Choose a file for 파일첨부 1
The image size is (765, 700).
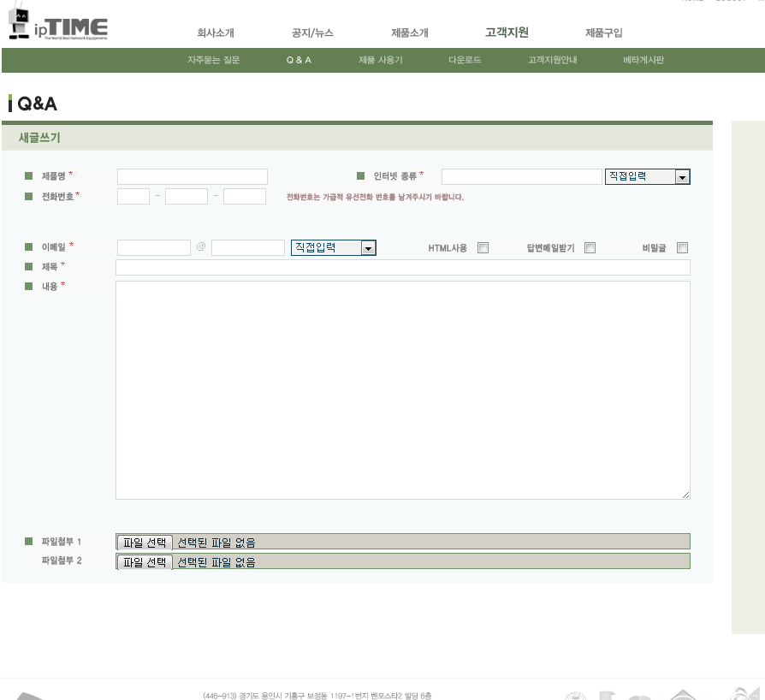click(x=145, y=543)
